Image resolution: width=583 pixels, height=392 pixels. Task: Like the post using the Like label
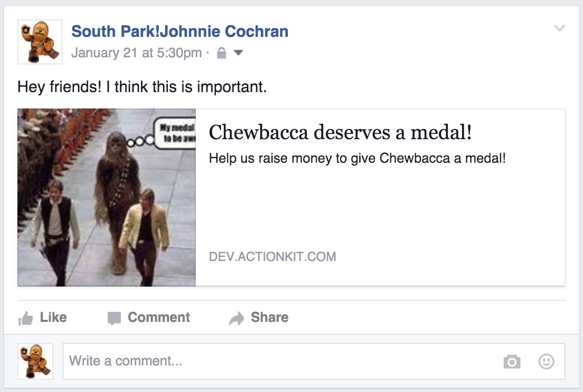click(53, 317)
